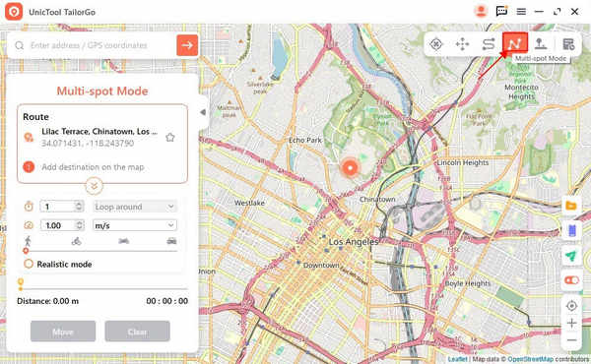Open the hamburger menu in title bar

tap(521, 12)
